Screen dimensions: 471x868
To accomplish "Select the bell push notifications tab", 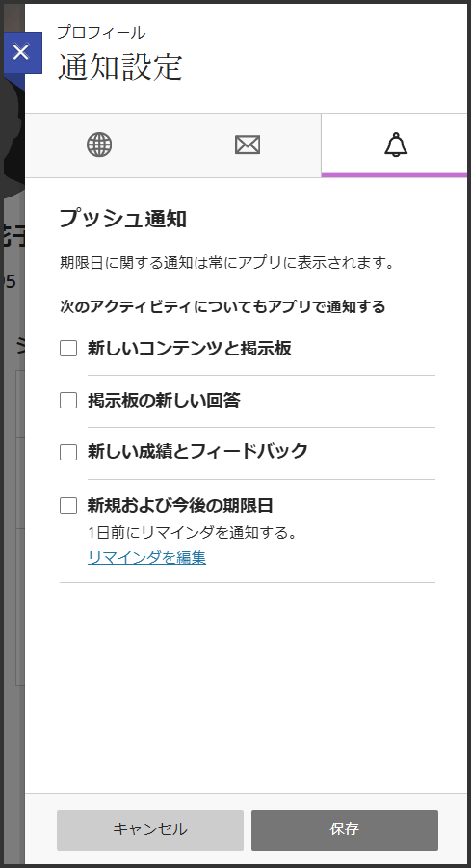I will (395, 145).
